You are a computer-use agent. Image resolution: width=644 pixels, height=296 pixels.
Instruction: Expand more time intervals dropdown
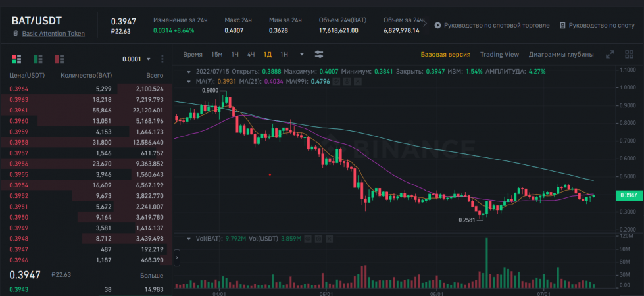tap(302, 54)
